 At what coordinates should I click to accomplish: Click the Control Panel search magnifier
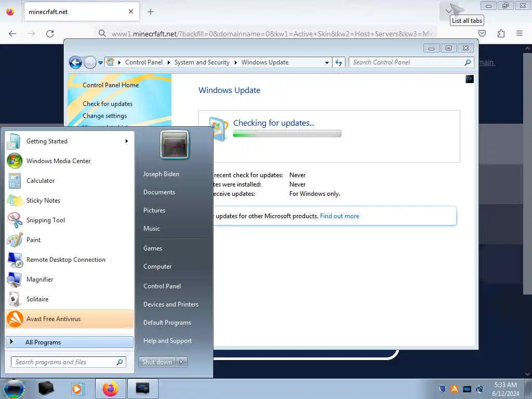coord(468,62)
